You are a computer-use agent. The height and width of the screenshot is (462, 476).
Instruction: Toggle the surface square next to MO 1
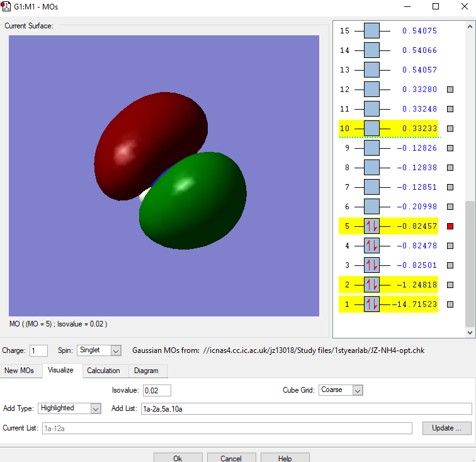click(450, 304)
